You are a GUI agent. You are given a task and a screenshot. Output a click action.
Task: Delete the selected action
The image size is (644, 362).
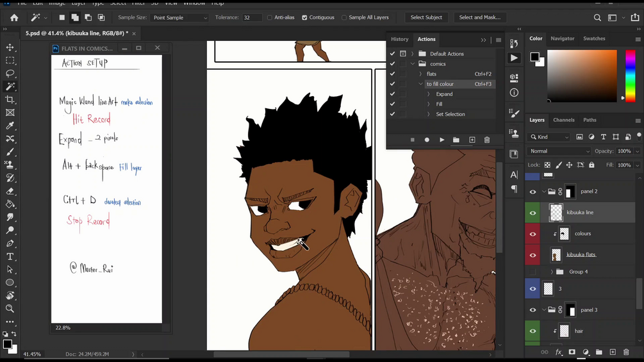pos(487,140)
